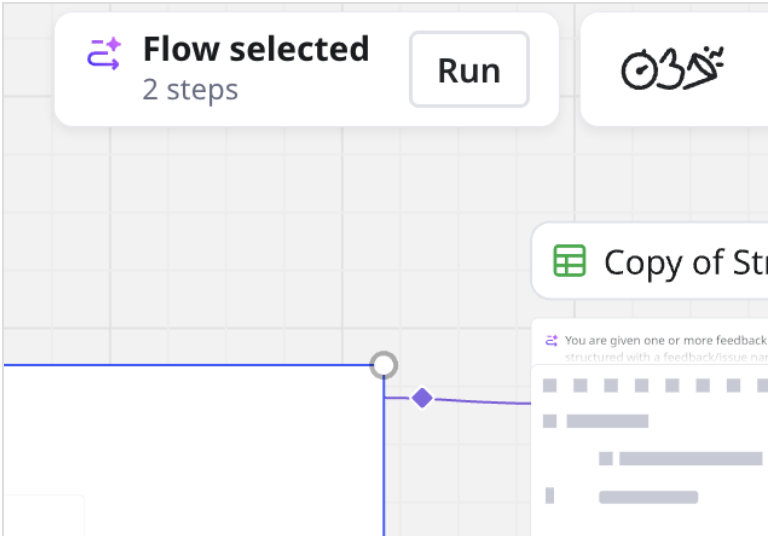Viewport: 768px width, 536px height.
Task: Open the "You are given one or more feedback" prompt
Action: 664,341
